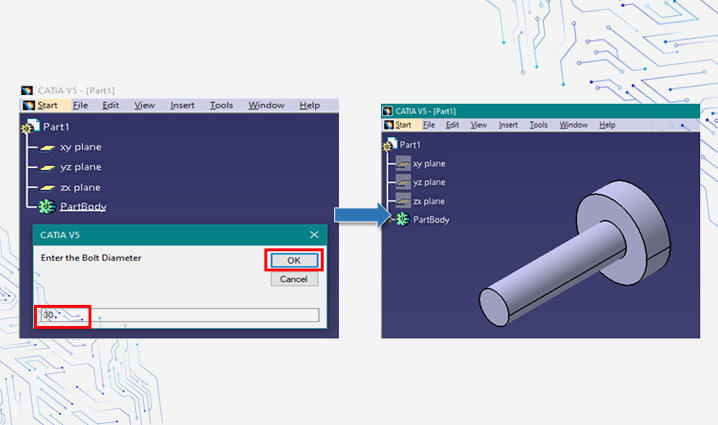Select 'xy plane' label in right tree
The height and width of the screenshot is (425, 718).
pyautogui.click(x=429, y=163)
